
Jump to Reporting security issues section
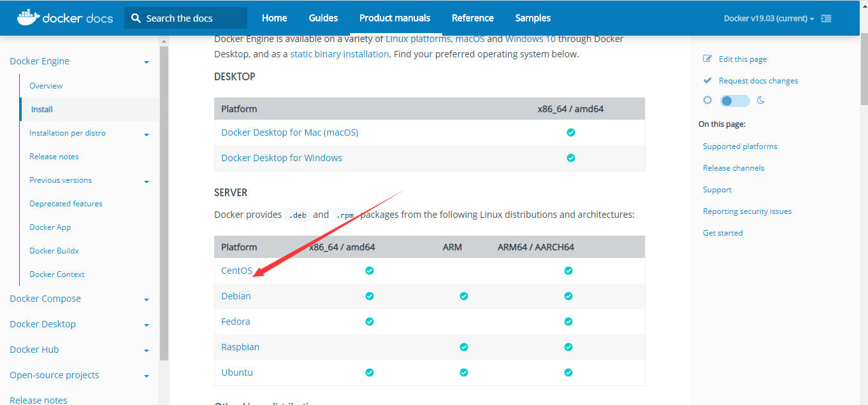tap(747, 211)
